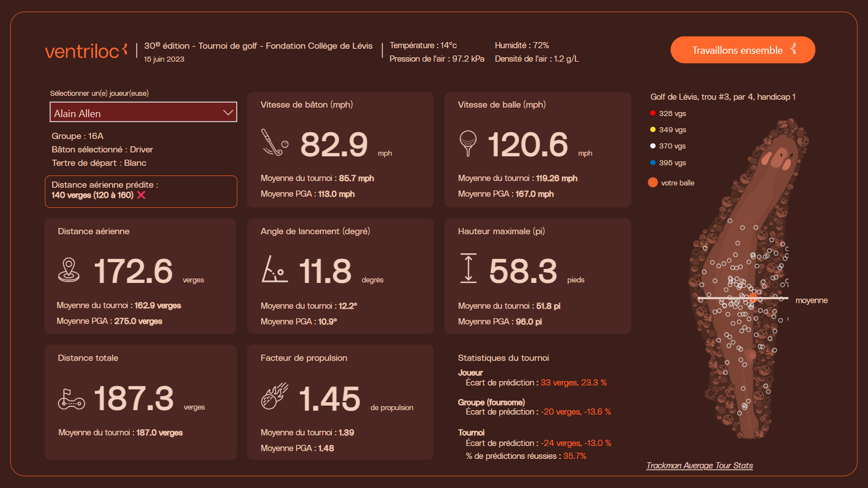The image size is (868, 488).
Task: Click the Travaillons ensemble button
Action: pos(742,50)
